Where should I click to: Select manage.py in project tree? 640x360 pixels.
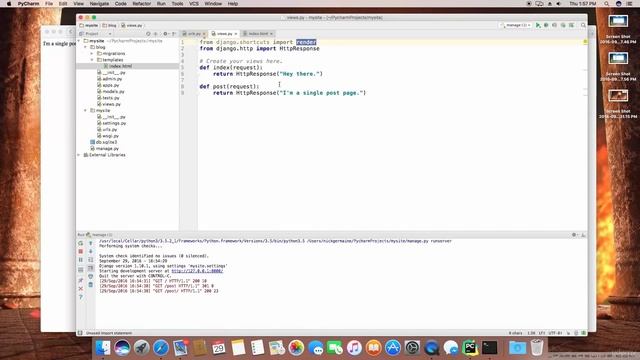click(105, 149)
